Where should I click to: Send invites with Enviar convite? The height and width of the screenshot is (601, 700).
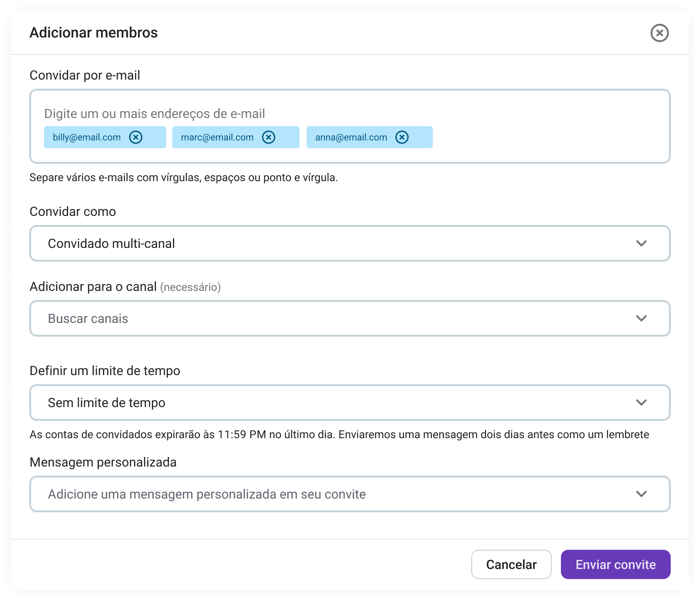click(x=615, y=564)
